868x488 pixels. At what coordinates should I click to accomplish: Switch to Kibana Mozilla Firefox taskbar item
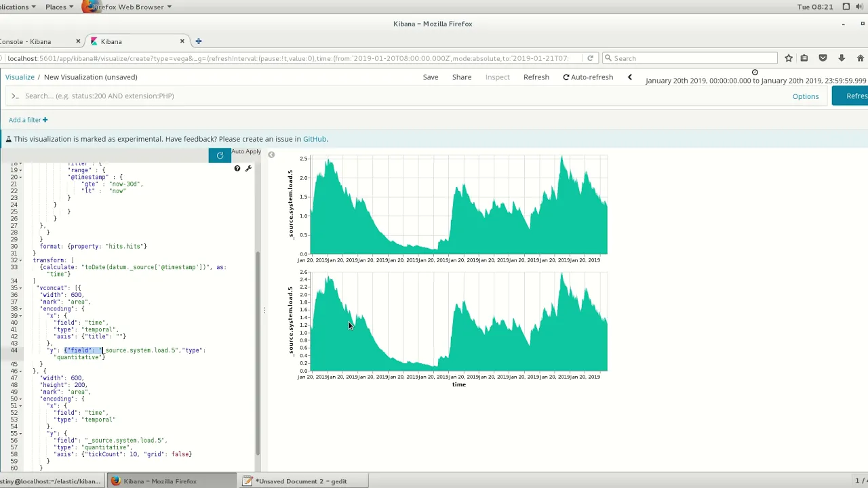point(171,481)
